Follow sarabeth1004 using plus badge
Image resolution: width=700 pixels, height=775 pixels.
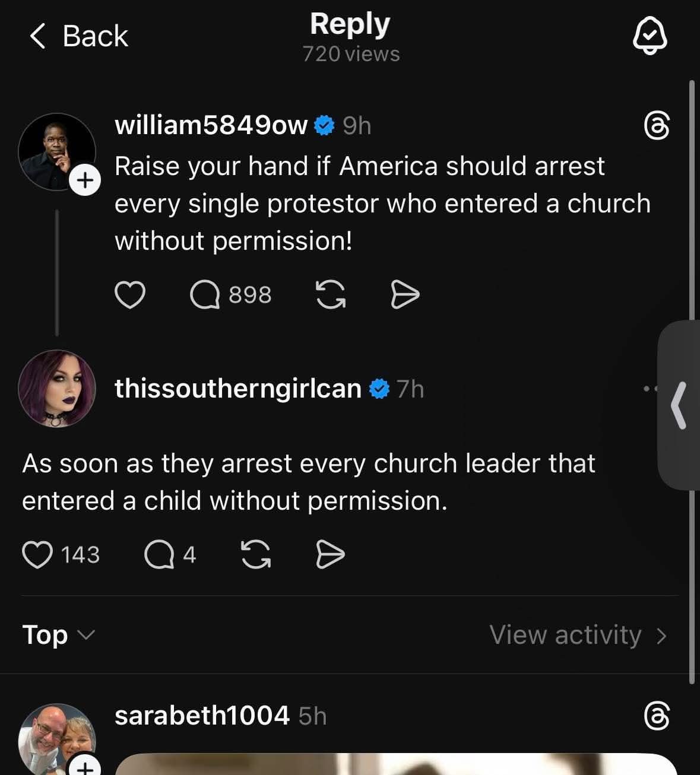click(85, 765)
